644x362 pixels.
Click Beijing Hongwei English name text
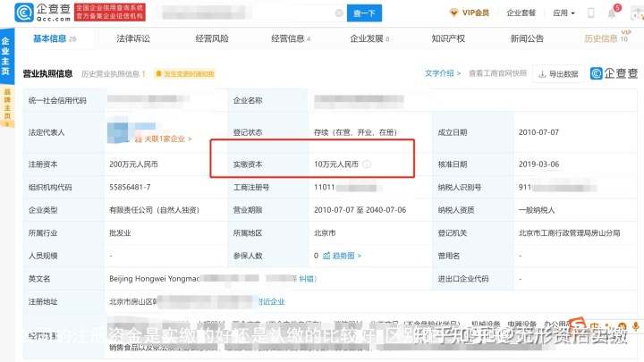tap(154, 279)
